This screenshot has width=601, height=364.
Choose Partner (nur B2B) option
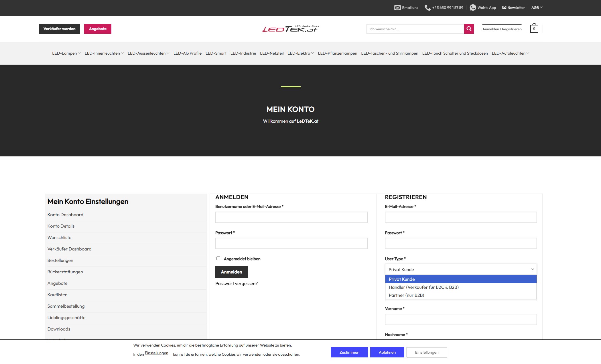click(406, 295)
